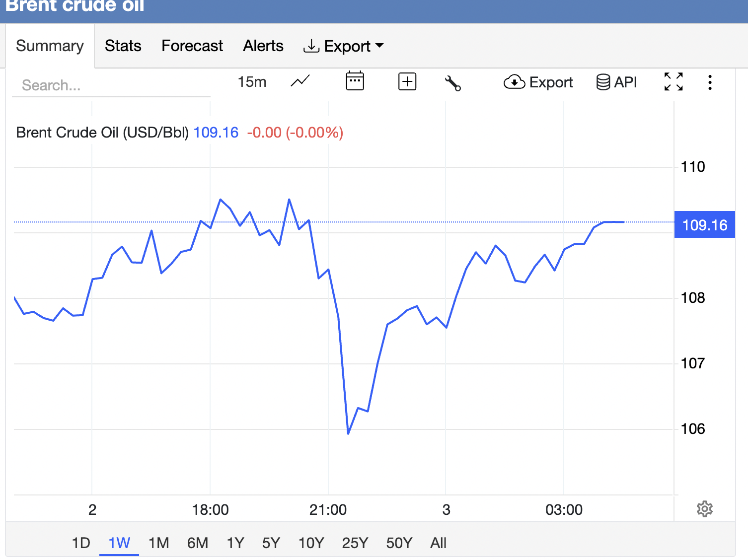The image size is (748, 560).
Task: Click the Search input field
Action: (111, 85)
